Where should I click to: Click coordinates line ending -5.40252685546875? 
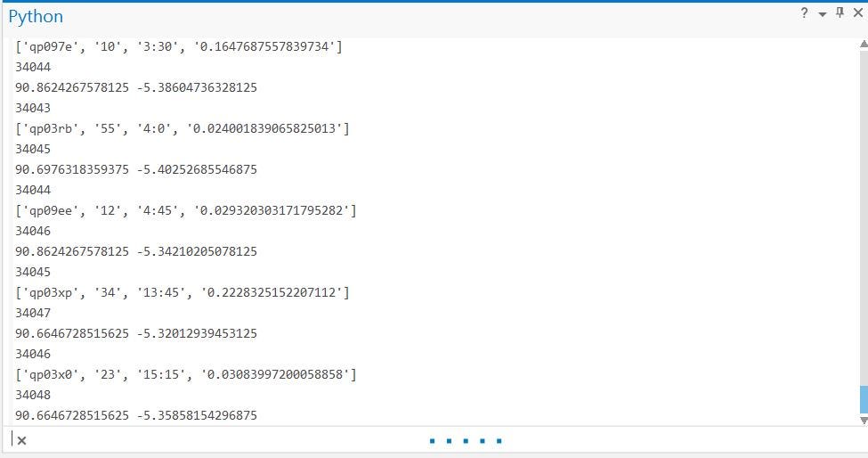pyautogui.click(x=136, y=169)
